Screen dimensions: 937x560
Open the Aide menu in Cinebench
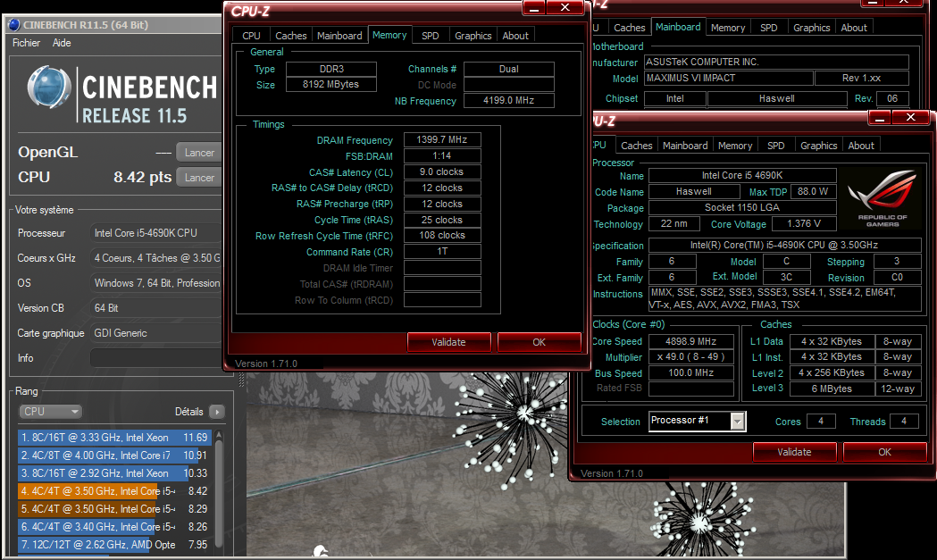pos(62,43)
